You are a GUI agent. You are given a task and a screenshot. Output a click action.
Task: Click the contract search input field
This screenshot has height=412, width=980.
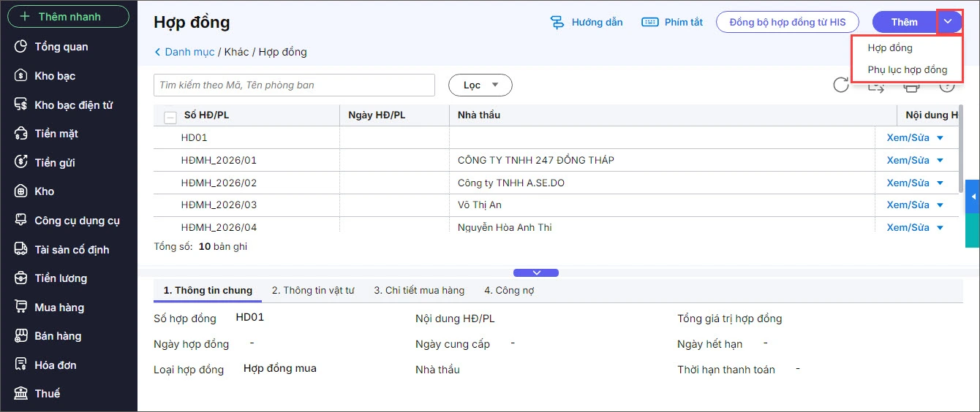294,85
